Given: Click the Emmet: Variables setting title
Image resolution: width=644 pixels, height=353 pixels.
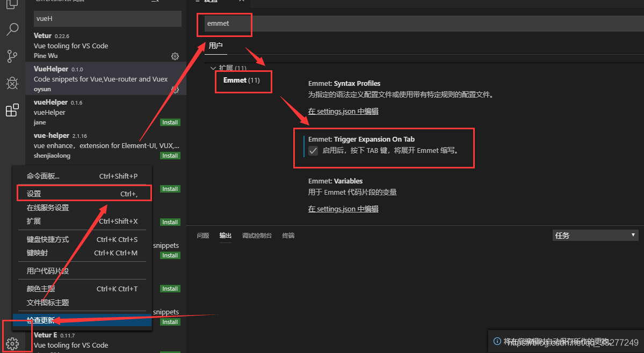Looking at the screenshot, I should point(335,181).
